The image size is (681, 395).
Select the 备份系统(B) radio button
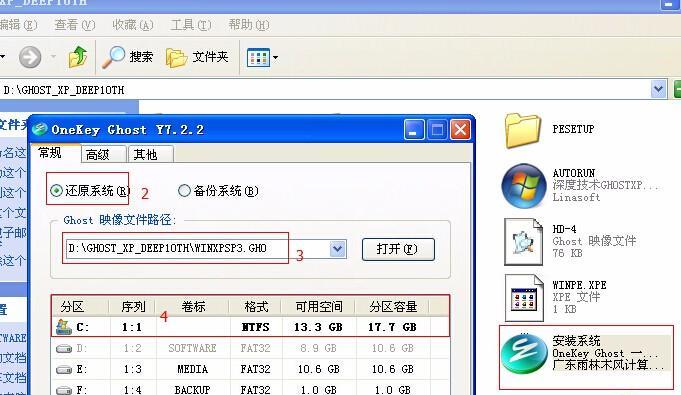[x=184, y=190]
